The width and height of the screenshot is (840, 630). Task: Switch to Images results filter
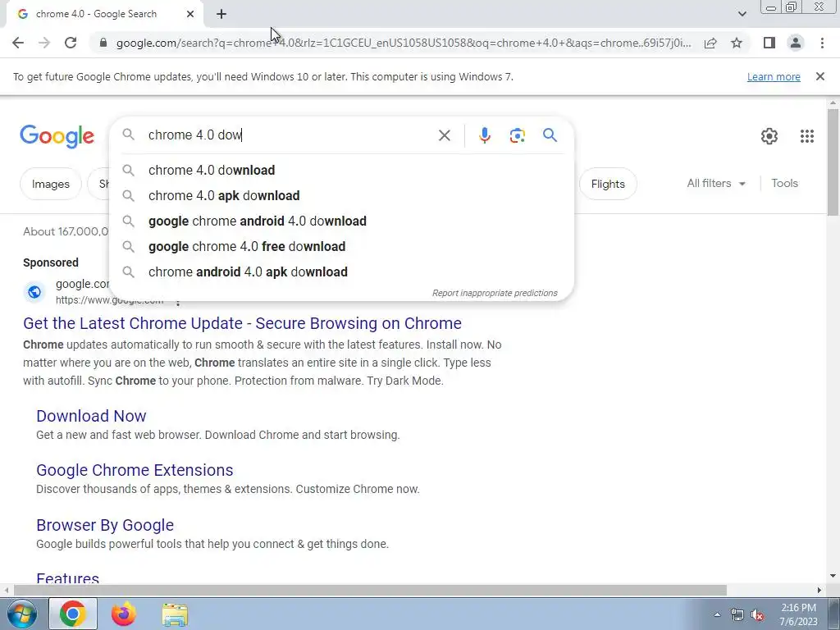(x=51, y=184)
